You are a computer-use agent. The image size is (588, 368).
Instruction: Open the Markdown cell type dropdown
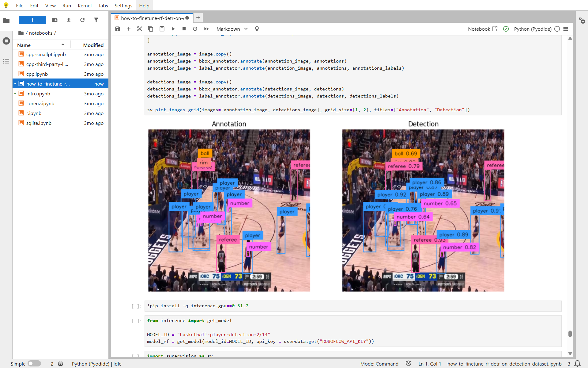tap(232, 29)
